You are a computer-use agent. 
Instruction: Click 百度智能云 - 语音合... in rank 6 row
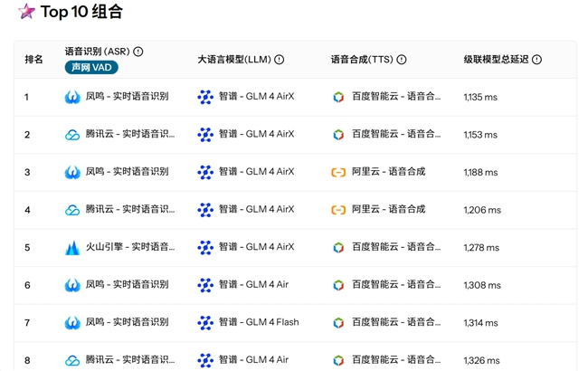pyautogui.click(x=396, y=284)
